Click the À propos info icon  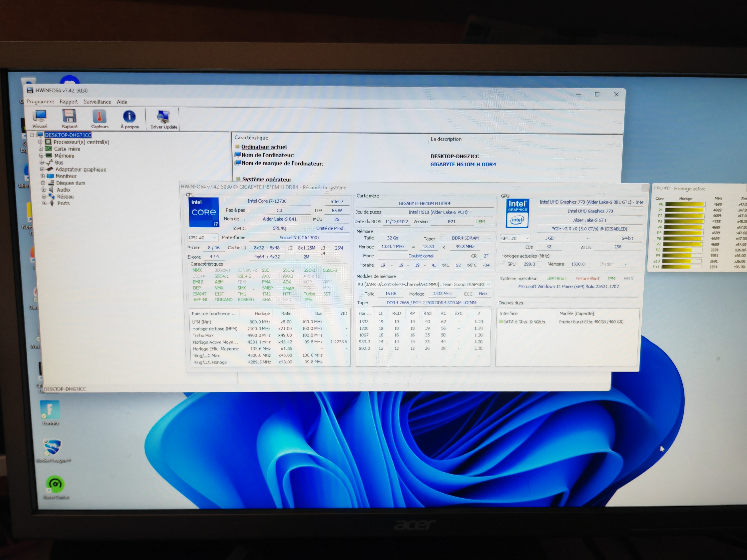click(130, 120)
